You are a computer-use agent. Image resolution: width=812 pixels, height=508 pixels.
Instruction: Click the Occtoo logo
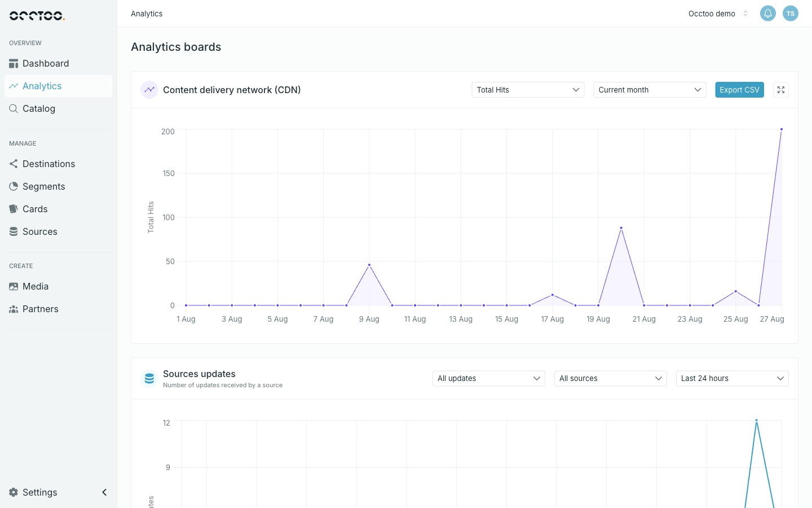click(37, 16)
